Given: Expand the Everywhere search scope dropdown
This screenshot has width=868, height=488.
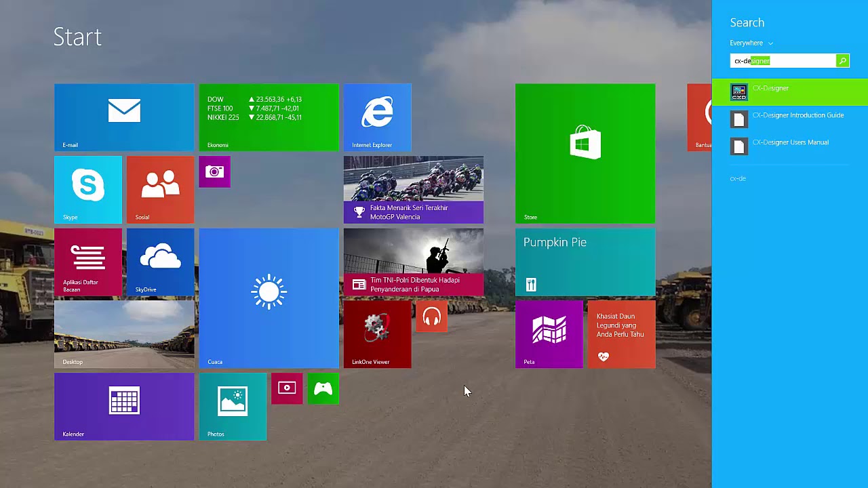Looking at the screenshot, I should coord(751,43).
